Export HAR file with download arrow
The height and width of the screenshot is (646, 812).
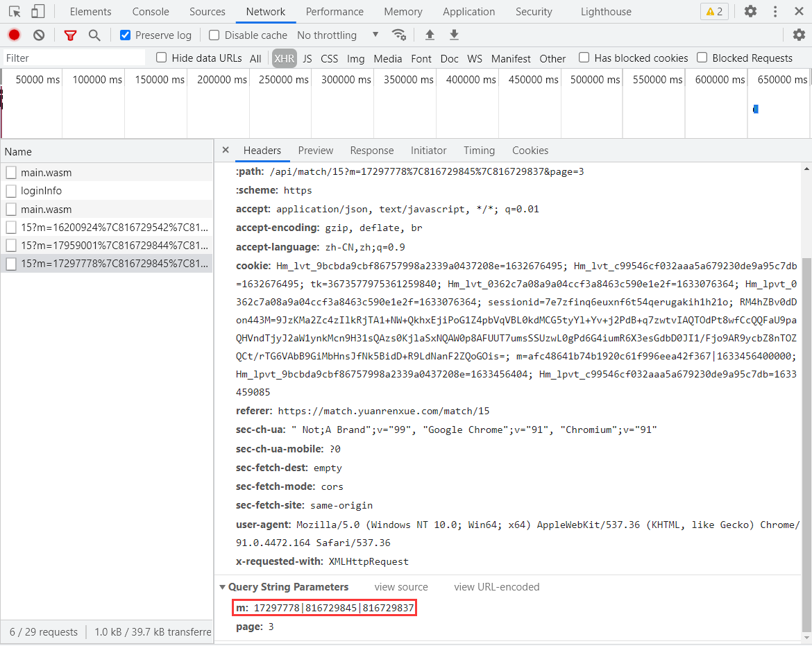pos(454,35)
